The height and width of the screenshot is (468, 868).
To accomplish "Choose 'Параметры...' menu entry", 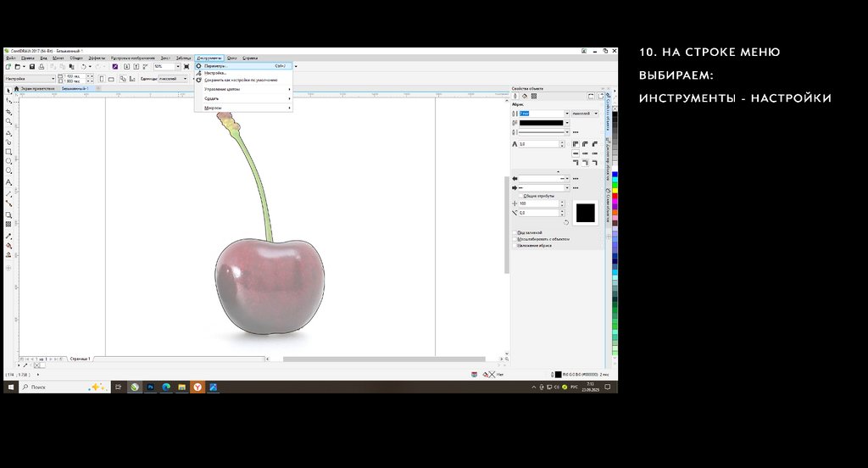I will (x=243, y=66).
